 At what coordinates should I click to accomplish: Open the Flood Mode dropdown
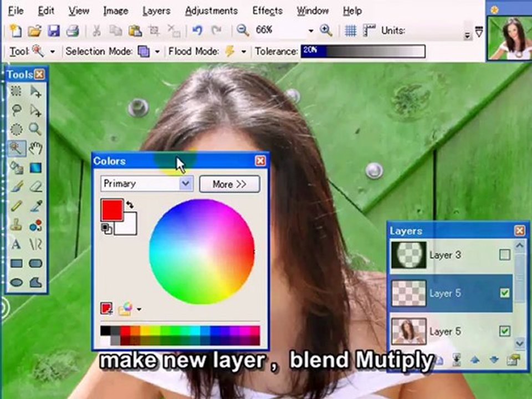[244, 52]
